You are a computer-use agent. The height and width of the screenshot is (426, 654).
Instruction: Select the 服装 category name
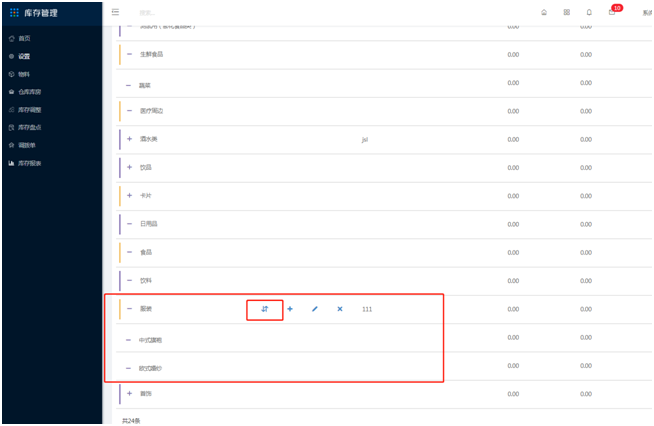point(146,309)
